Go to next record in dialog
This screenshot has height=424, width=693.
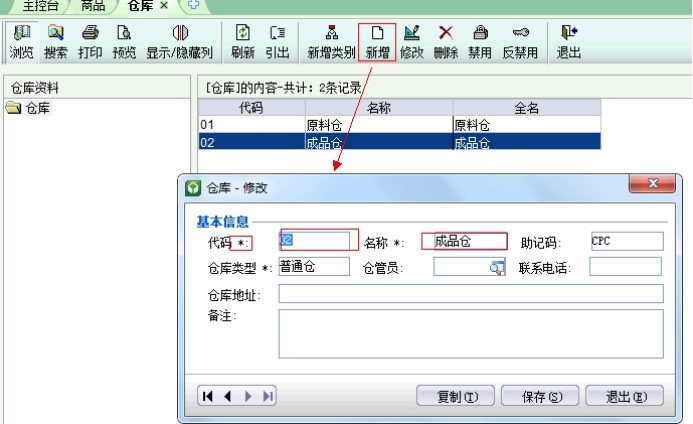click(248, 396)
